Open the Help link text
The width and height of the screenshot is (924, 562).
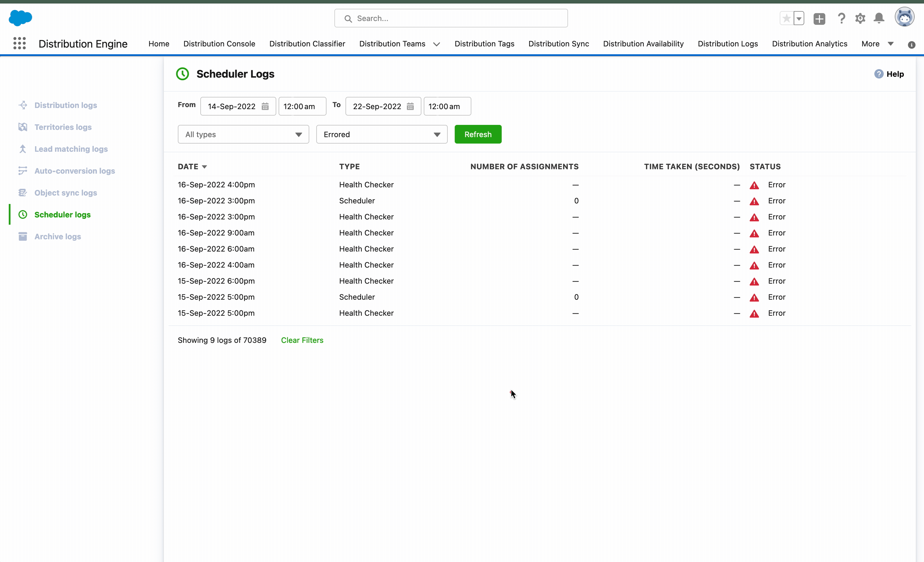pos(895,74)
